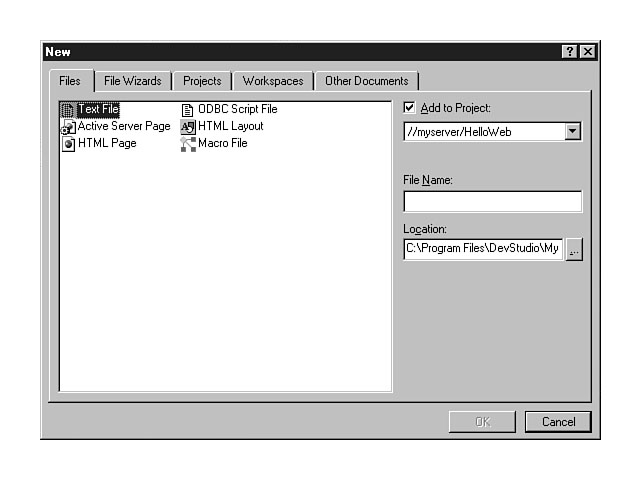The height and width of the screenshot is (480, 640).
Task: Pick the HTML Page file icon
Action: click(x=68, y=144)
